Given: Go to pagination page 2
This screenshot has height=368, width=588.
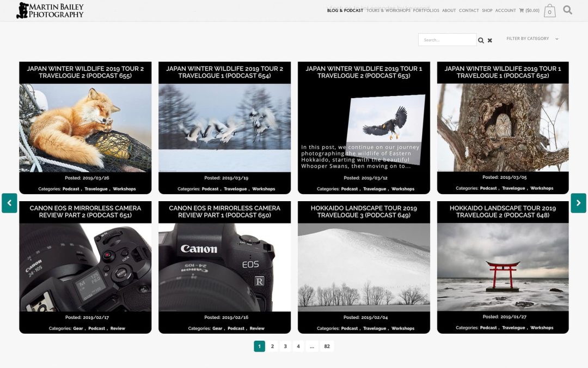Looking at the screenshot, I should 272,346.
